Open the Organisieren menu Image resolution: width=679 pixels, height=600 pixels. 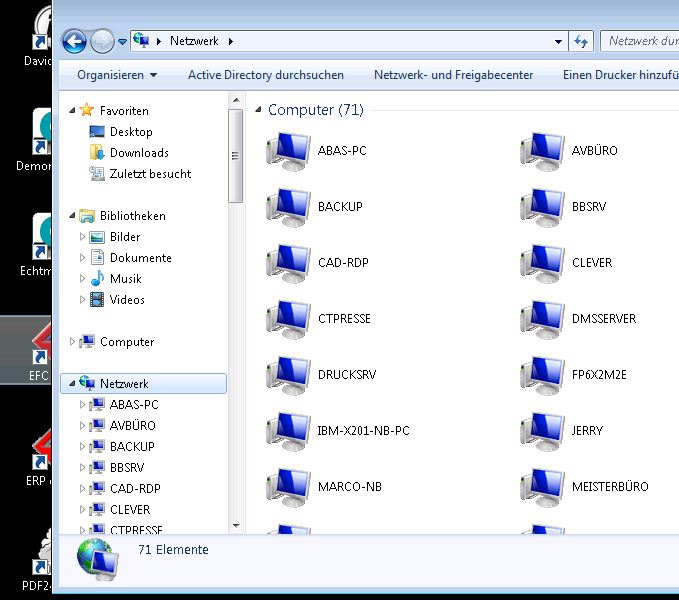tap(116, 75)
